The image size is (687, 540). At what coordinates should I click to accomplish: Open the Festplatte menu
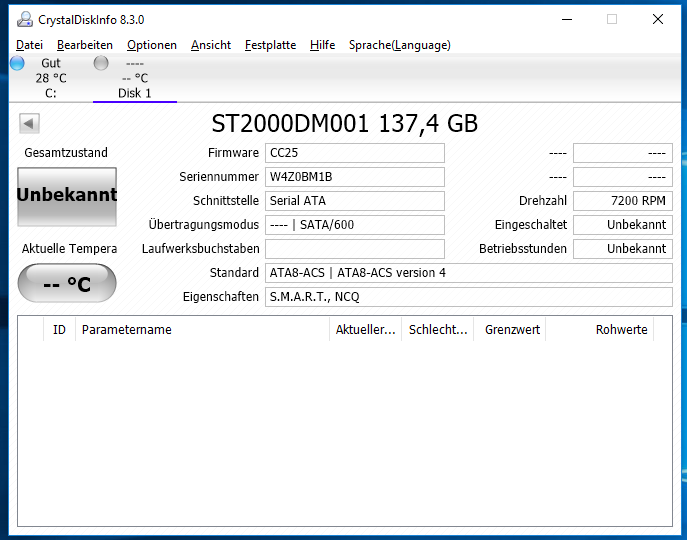coord(270,45)
